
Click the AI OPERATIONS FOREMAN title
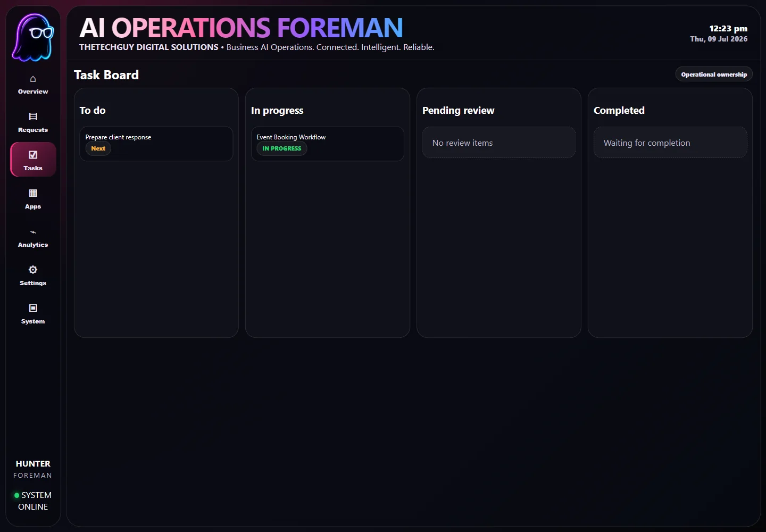tap(241, 28)
